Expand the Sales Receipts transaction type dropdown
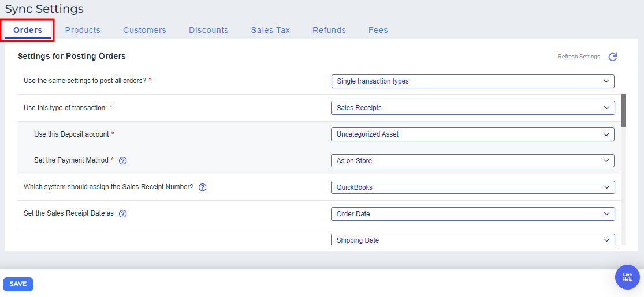This screenshot has height=297, width=644. (472, 108)
